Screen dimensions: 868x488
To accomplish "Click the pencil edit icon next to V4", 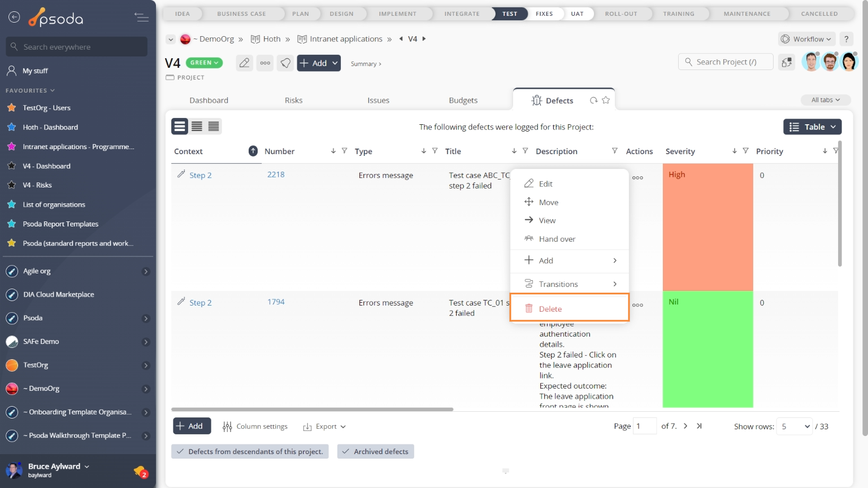I will [x=244, y=63].
